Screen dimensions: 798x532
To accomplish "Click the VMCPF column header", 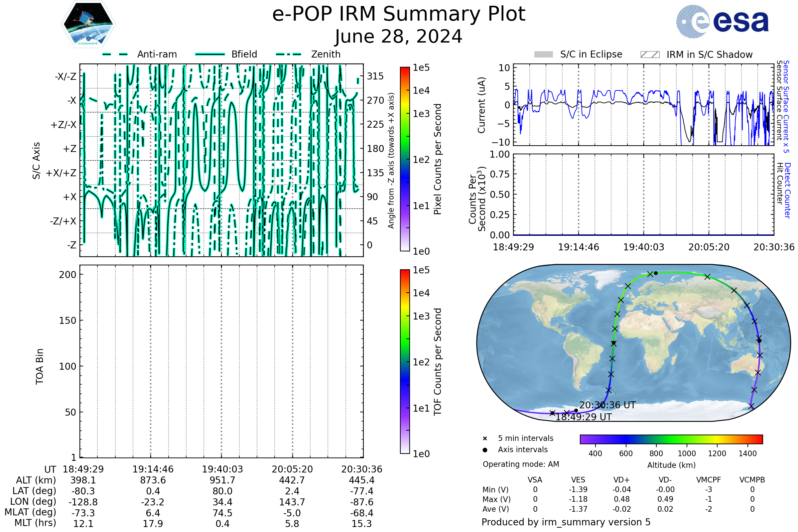I will click(x=709, y=480).
